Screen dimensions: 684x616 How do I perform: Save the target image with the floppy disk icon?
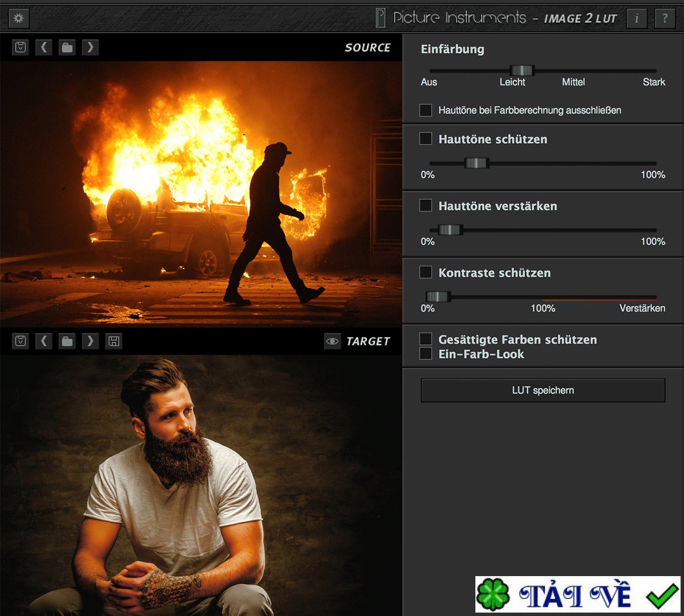tap(114, 341)
